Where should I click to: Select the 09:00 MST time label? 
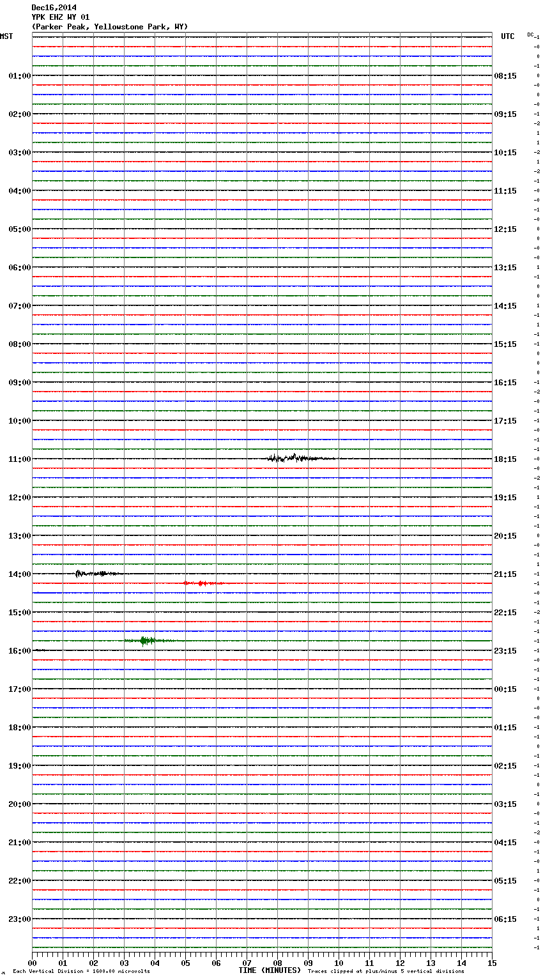point(20,383)
